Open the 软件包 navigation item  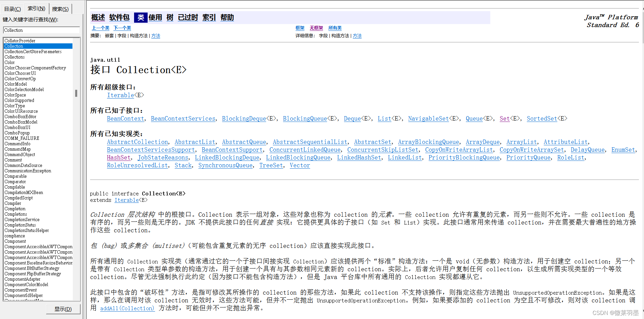(x=119, y=18)
